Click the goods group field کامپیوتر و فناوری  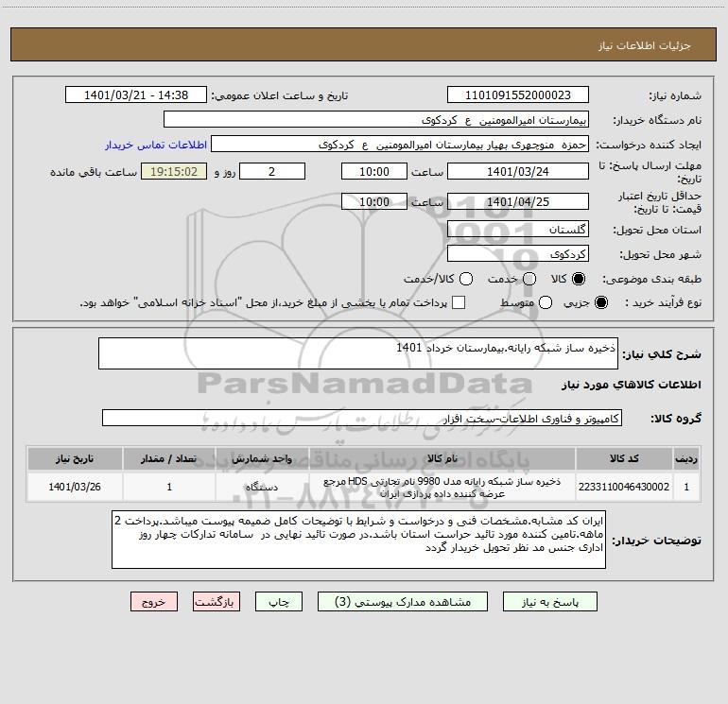point(362,418)
